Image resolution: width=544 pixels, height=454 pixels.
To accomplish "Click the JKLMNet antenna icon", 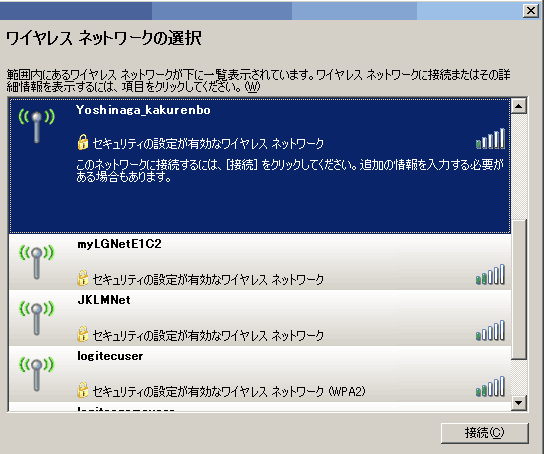I will click(37, 318).
